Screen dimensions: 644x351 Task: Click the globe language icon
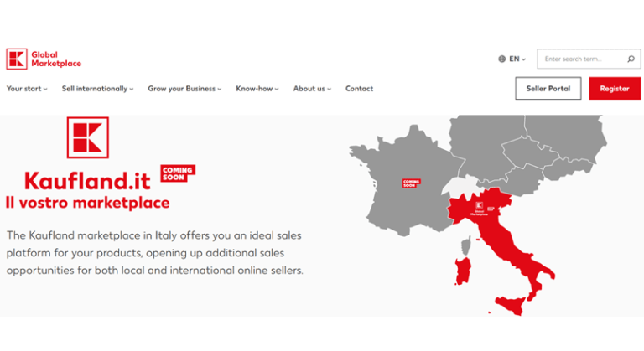point(502,59)
